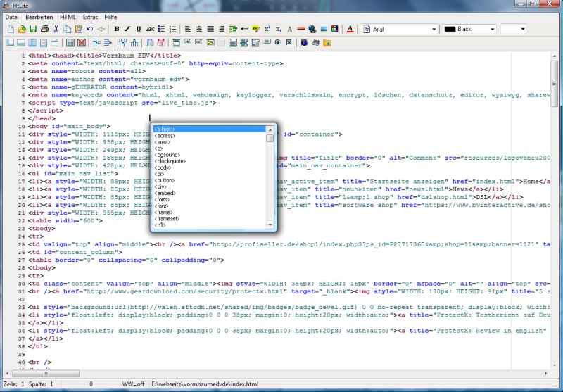Insert a hyperlink with the globe icon
The height and width of the screenshot is (392, 563).
coord(312,29)
